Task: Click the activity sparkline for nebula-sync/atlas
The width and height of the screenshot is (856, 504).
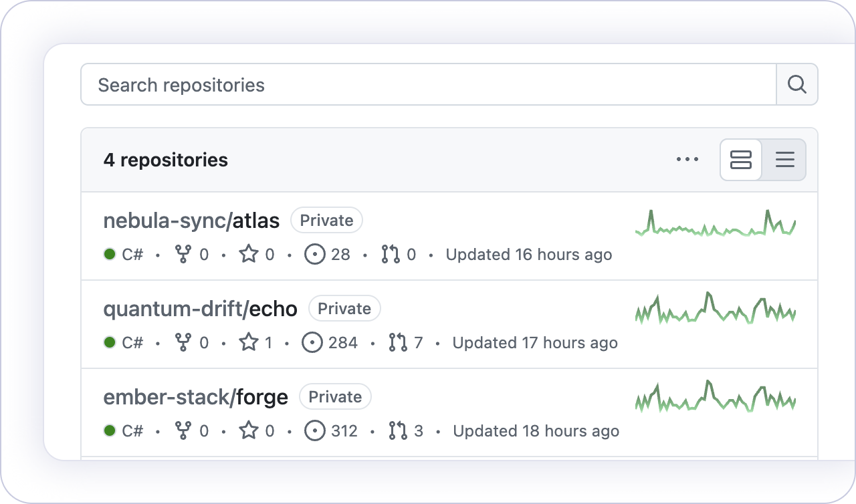Action: point(715,224)
